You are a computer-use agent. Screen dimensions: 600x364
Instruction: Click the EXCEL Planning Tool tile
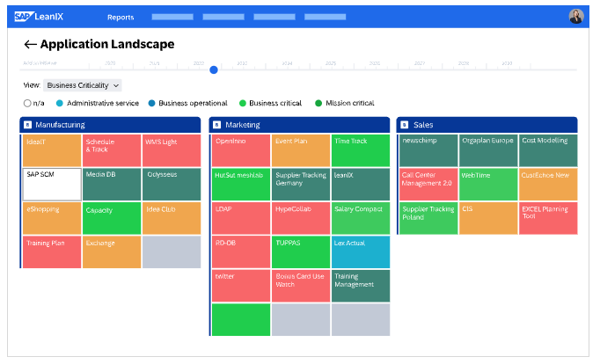coord(548,218)
